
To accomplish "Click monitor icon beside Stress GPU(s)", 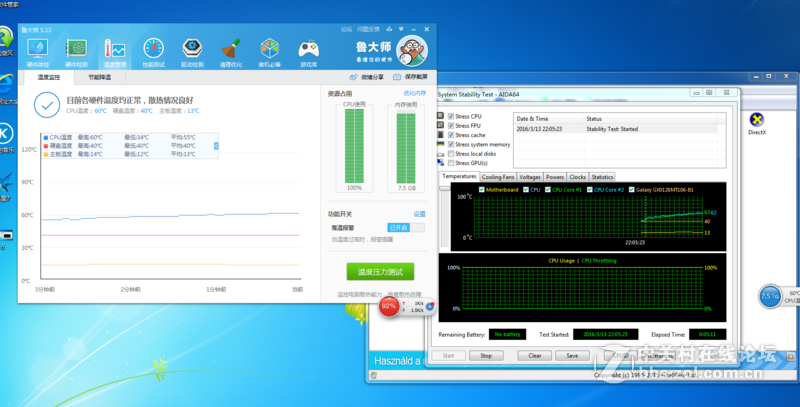I will click(x=440, y=163).
